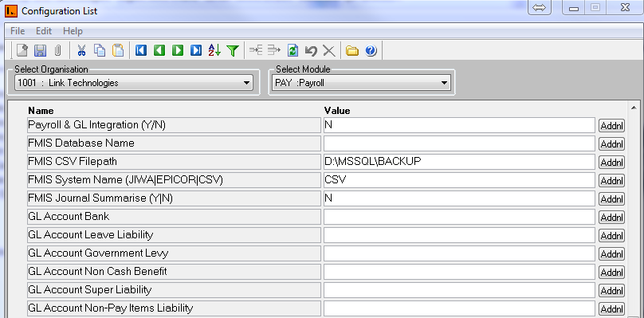Viewport: 644px width, 318px height.
Task: Click FMIS Journal Summarise value field
Action: tap(459, 198)
